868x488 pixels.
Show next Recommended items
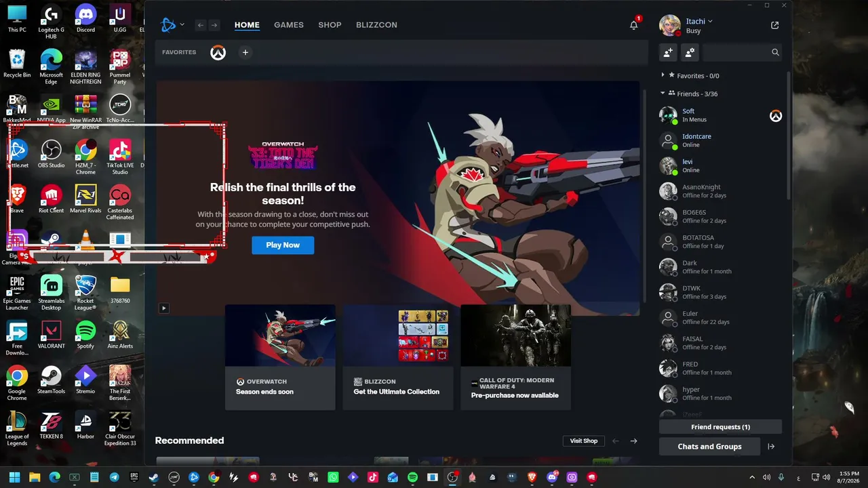pyautogui.click(x=634, y=441)
